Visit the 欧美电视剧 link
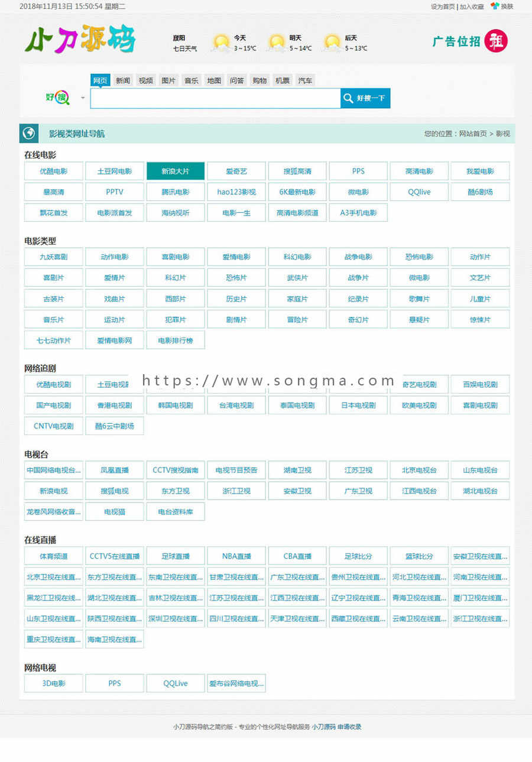The height and width of the screenshot is (762, 532). click(419, 405)
